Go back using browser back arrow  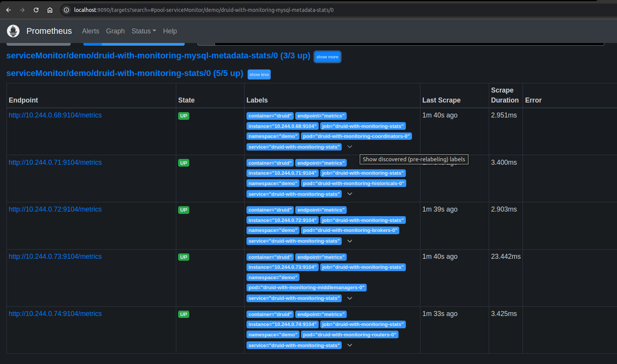(x=8, y=10)
